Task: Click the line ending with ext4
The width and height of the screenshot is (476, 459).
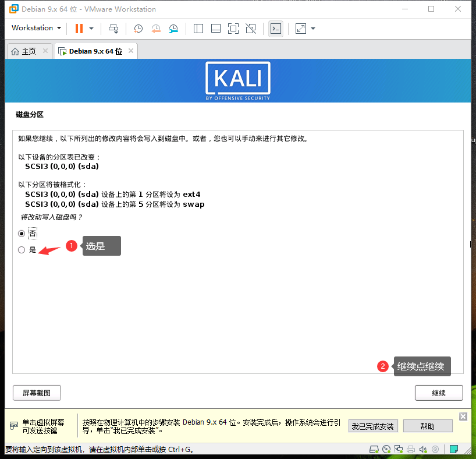Action: coord(113,194)
